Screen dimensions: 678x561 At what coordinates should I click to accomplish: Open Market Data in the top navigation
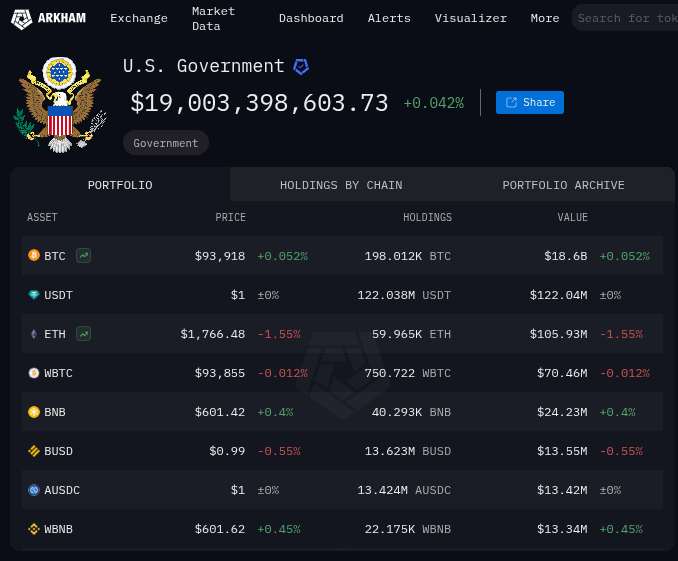214,19
